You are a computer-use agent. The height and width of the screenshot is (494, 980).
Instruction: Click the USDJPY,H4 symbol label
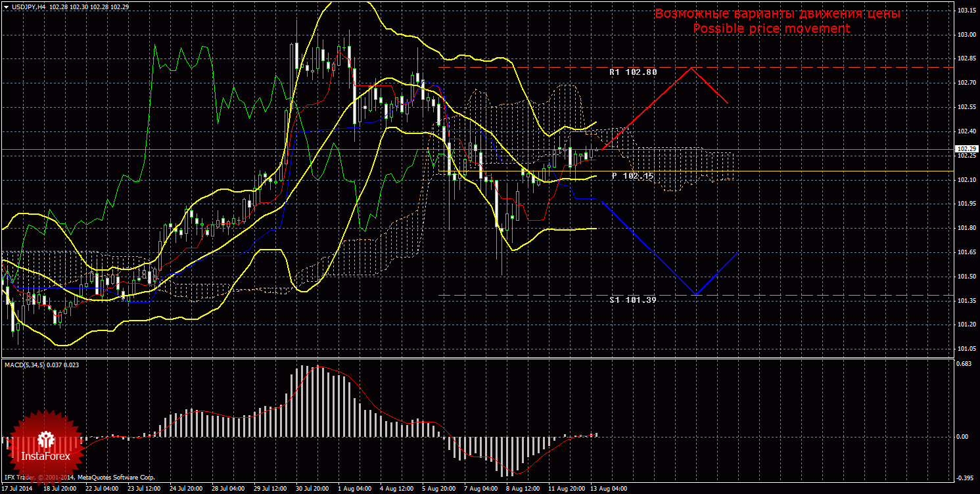pyautogui.click(x=28, y=7)
